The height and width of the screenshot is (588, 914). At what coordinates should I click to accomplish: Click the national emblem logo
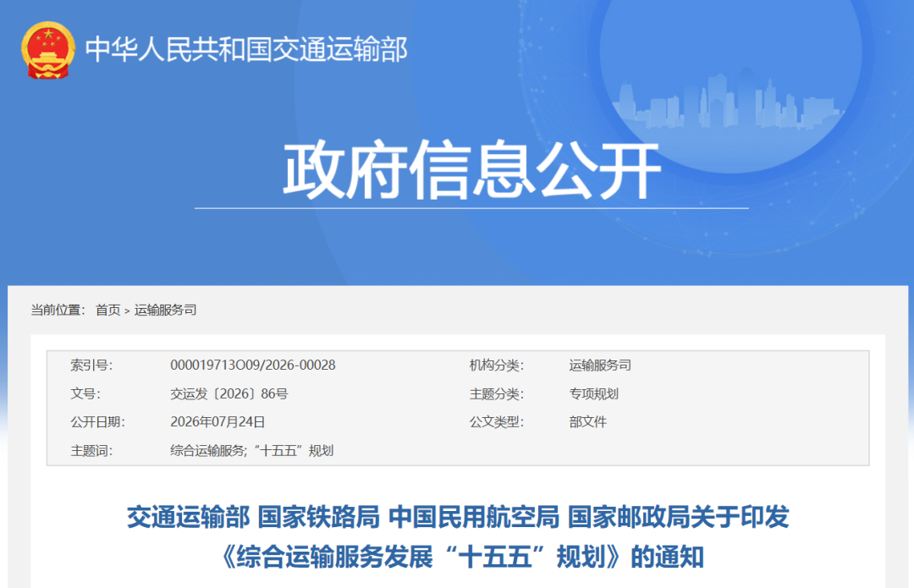(47, 51)
